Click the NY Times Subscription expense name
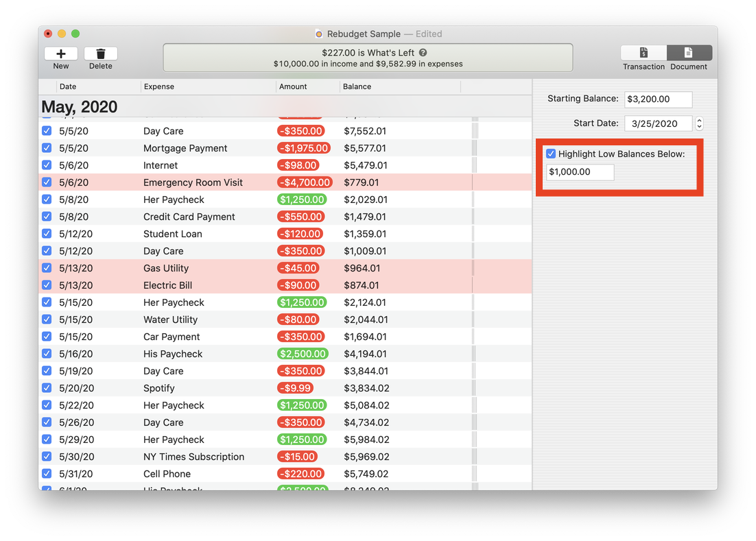 [x=194, y=457]
